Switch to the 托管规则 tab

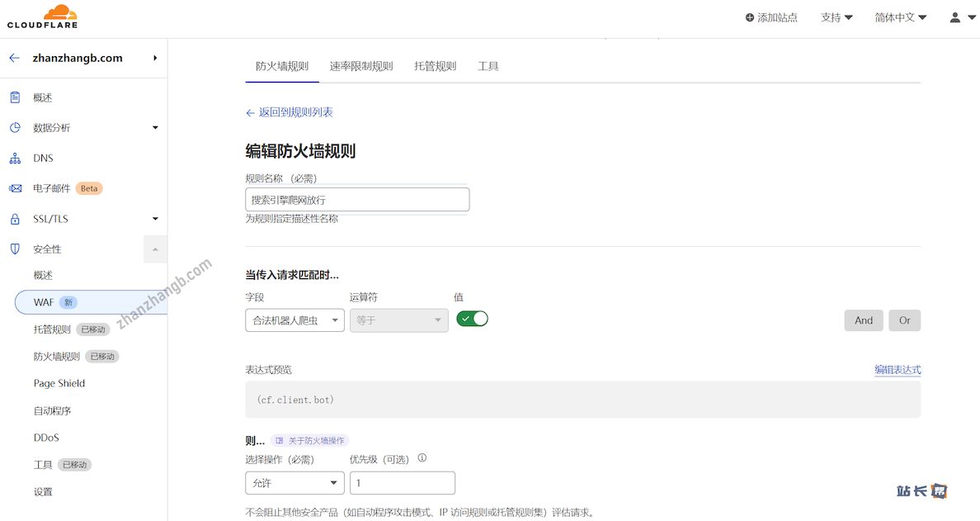(x=435, y=66)
